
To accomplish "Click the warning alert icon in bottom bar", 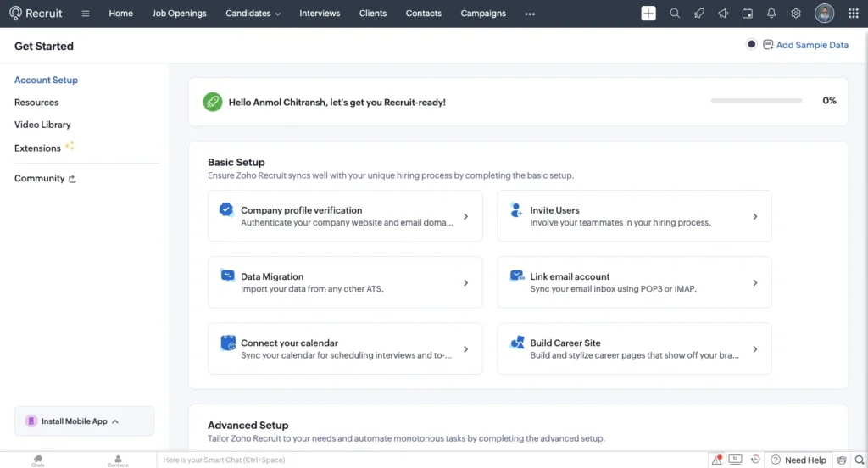I will click(x=717, y=460).
